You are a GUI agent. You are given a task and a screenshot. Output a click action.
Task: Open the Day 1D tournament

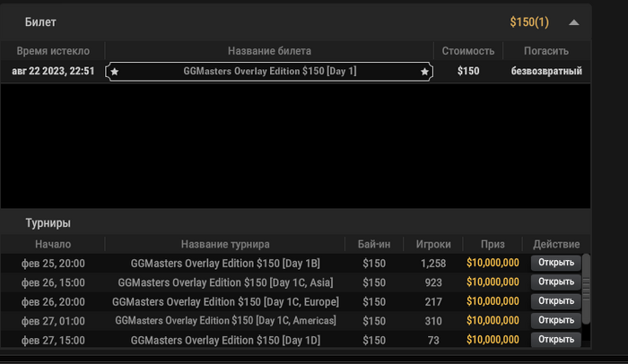(x=556, y=340)
